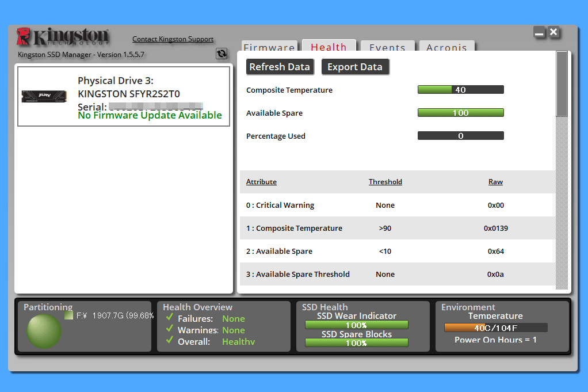Click the Warnings green checkmark icon
Image resolution: width=588 pixels, height=392 pixels.
pyautogui.click(x=169, y=329)
